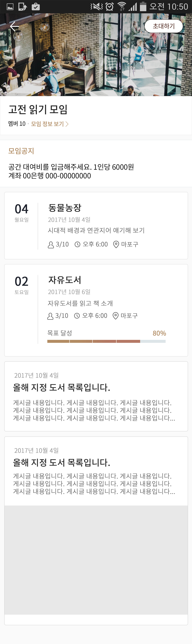The height and width of the screenshot is (644, 192).
Task: Tap the location pin beside 마포구 on 동물농장 card
Action: point(116,244)
